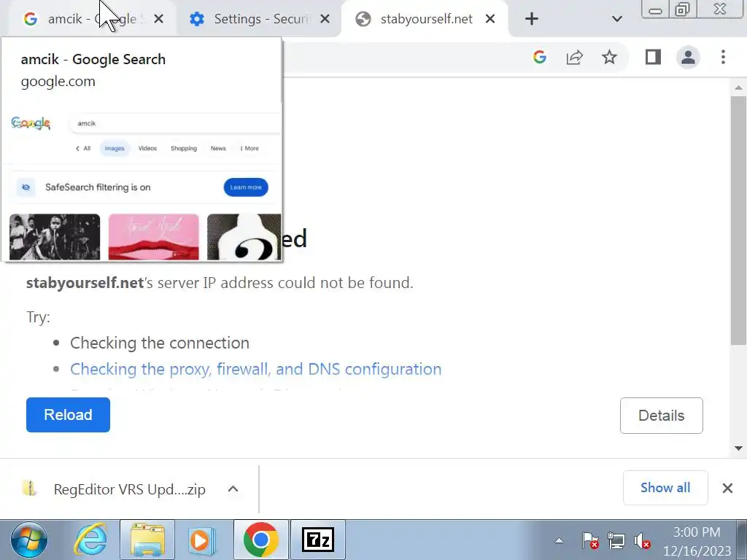The width and height of the screenshot is (747, 560).
Task: Switch to the Settings - Security tab
Action: tap(260, 19)
